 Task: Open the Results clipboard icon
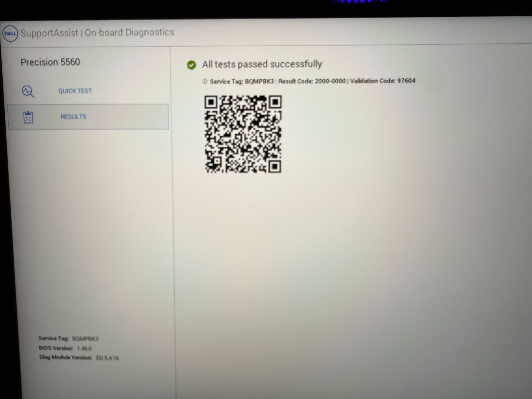[x=28, y=117]
